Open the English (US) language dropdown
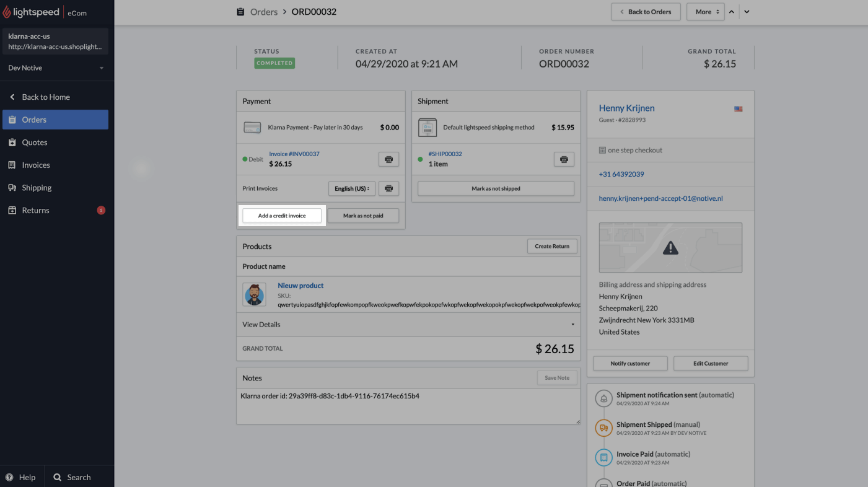Viewport: 868px width, 487px height. tap(351, 188)
